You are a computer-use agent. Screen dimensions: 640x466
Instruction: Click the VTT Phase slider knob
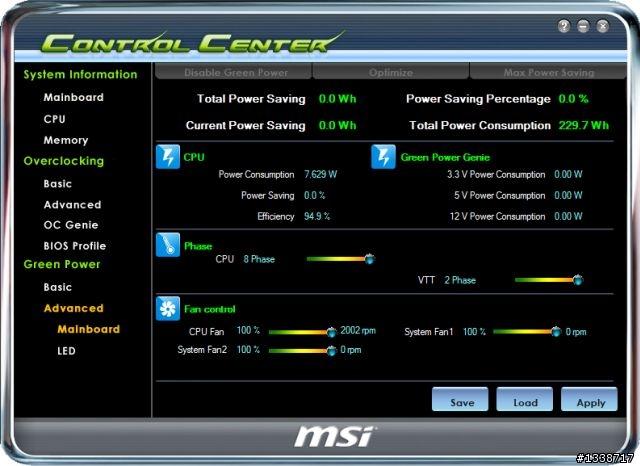578,280
